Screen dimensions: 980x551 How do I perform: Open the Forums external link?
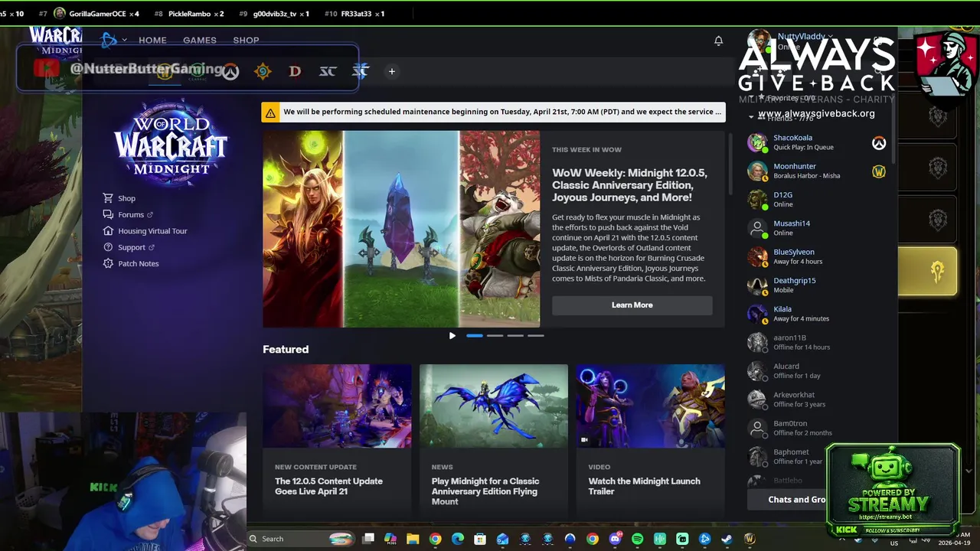coord(128,215)
